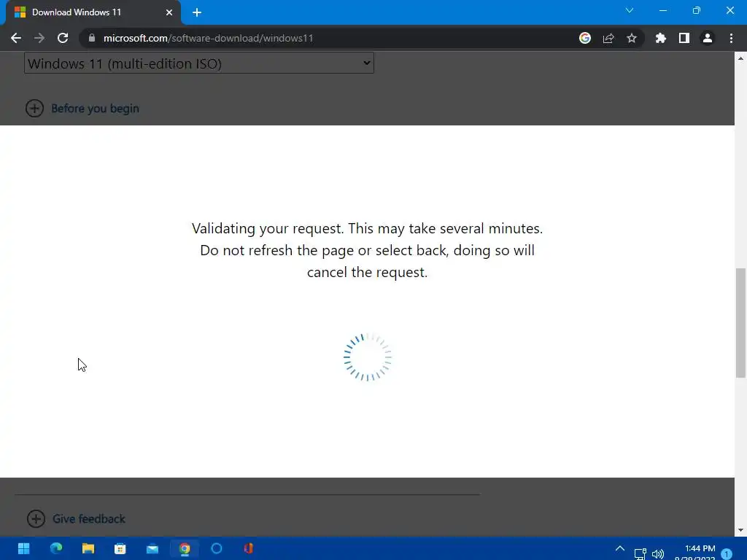Switch to Chrome in taskbar
This screenshot has height=560, width=747.
(x=185, y=548)
